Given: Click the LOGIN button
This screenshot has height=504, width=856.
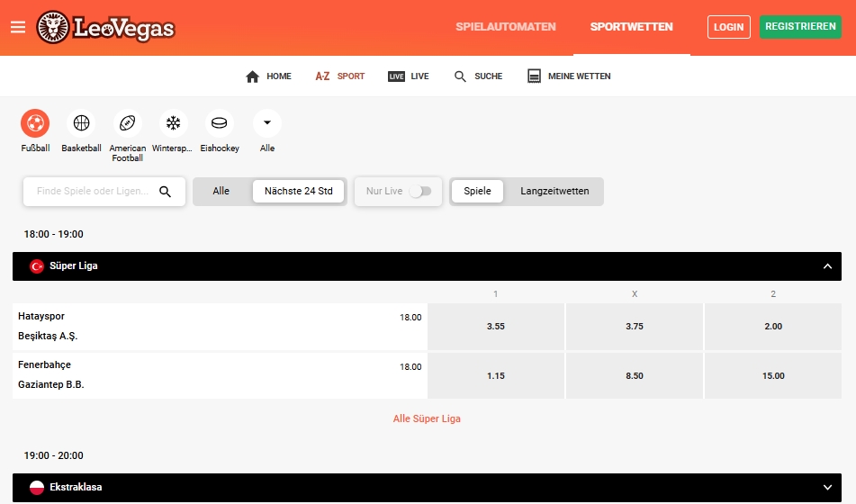Looking at the screenshot, I should pyautogui.click(x=729, y=27).
